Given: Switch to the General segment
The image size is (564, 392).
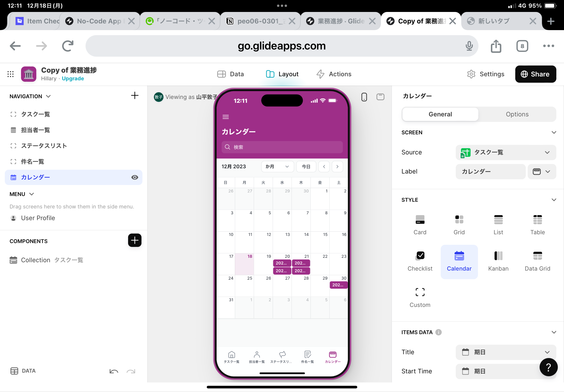Looking at the screenshot, I should click(x=440, y=114).
